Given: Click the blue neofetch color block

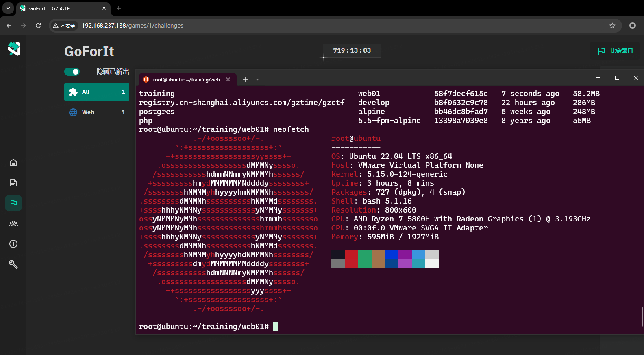Looking at the screenshot, I should [x=392, y=259].
